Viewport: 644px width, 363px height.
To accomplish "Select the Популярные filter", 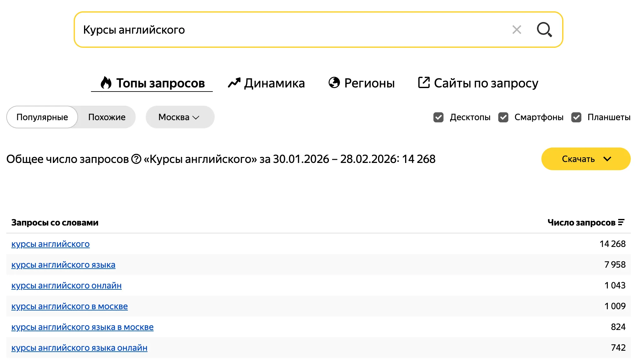I will pyautogui.click(x=42, y=117).
